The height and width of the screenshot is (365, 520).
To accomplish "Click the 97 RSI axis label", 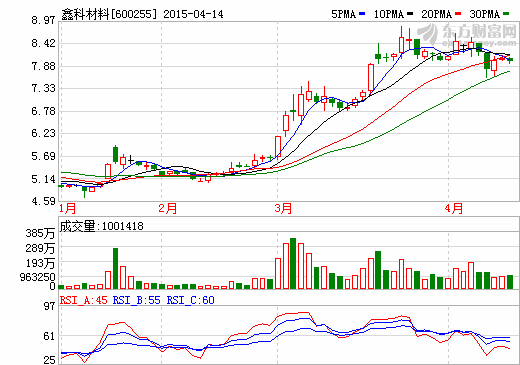I will pos(50,306).
